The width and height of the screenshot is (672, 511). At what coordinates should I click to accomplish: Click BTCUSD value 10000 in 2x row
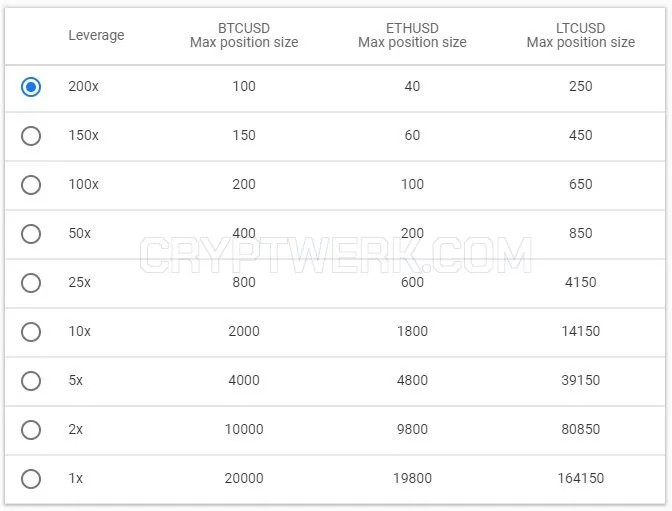coord(244,429)
